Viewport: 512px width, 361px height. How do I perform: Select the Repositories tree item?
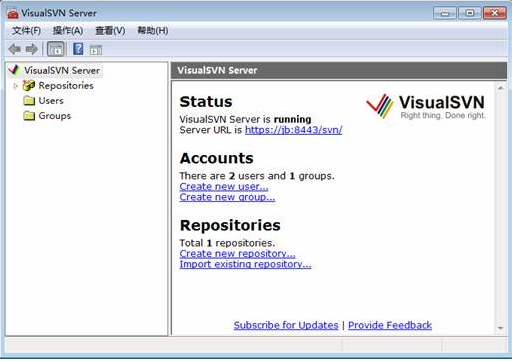coord(66,86)
